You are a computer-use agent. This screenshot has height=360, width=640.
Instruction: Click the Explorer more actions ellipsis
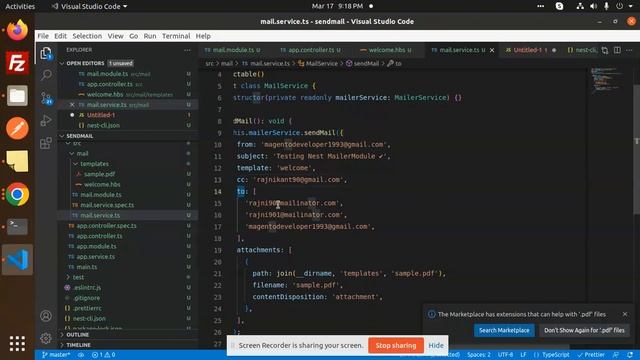click(187, 50)
